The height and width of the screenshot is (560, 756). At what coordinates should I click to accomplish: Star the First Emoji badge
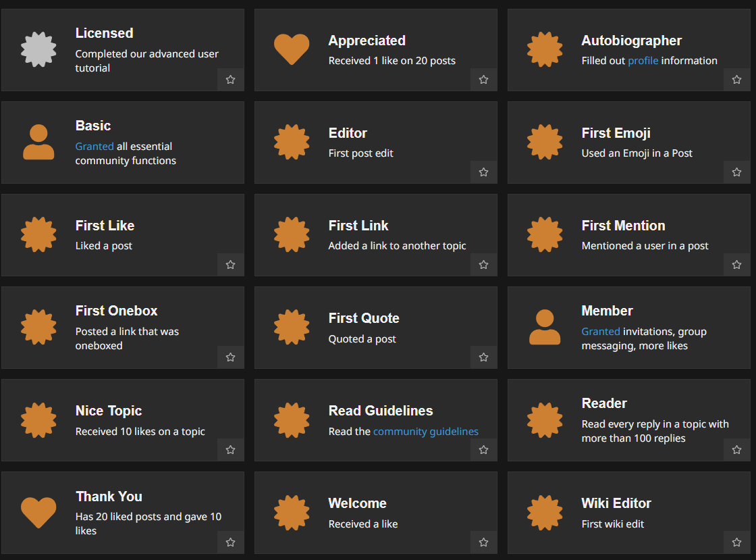click(x=736, y=172)
